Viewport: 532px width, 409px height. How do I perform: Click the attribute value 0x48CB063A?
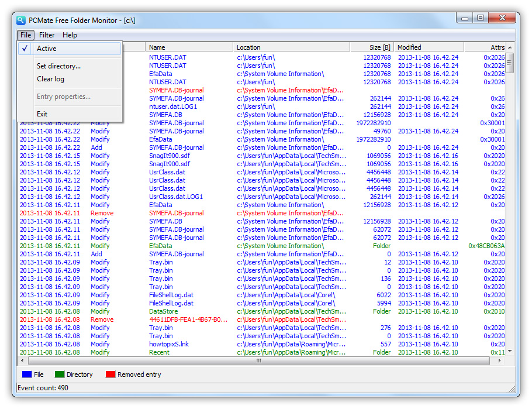click(486, 246)
